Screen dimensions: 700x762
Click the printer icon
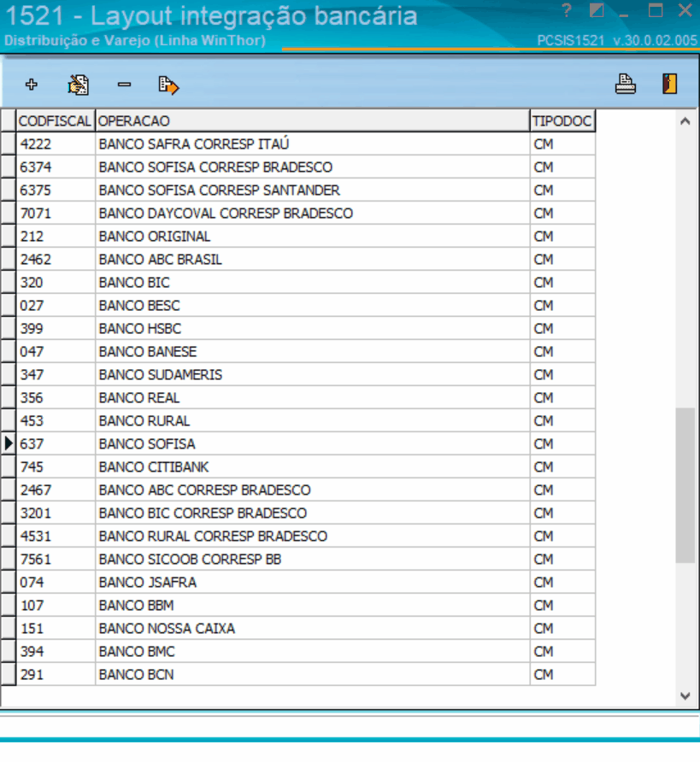(x=625, y=84)
